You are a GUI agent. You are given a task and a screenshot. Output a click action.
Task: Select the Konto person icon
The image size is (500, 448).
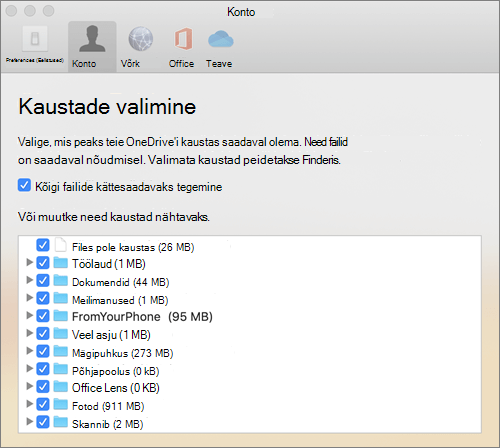click(x=92, y=39)
